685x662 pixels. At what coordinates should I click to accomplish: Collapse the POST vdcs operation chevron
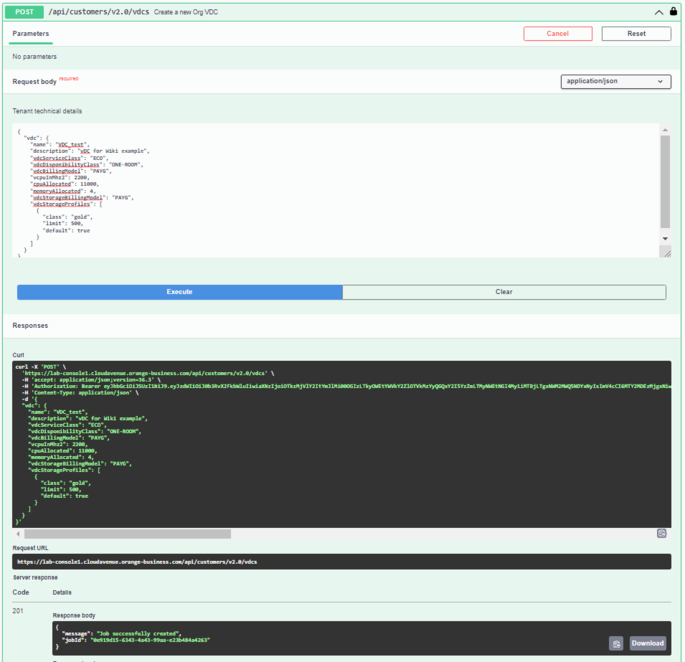658,12
